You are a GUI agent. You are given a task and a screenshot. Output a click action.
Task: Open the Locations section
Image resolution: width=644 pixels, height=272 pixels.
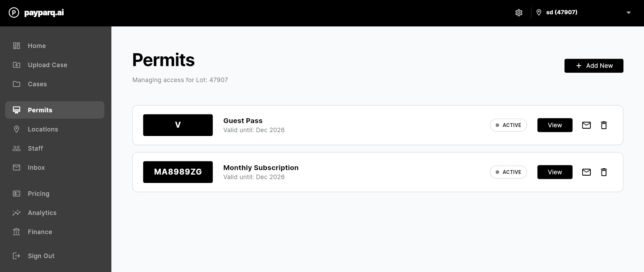43,129
